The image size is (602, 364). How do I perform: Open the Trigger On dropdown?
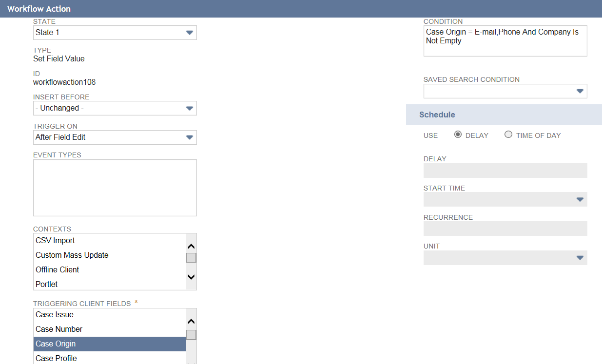tap(115, 137)
